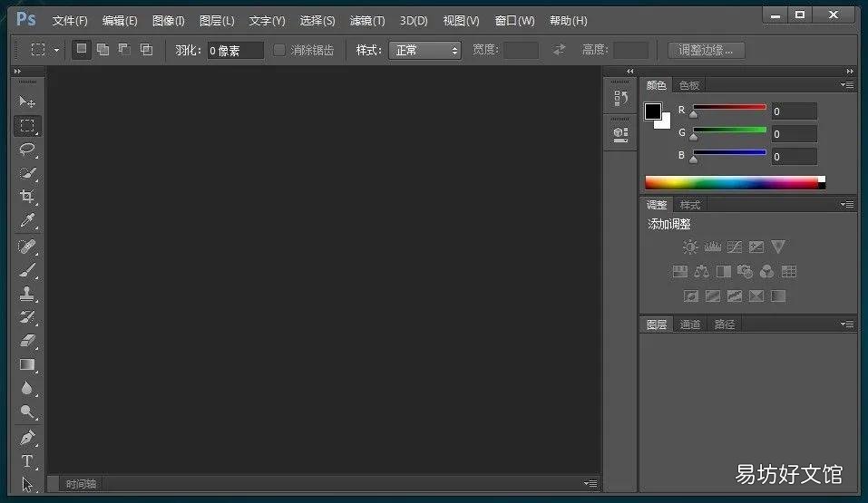Screen dimensions: 868x503
Task: Select the Type tool
Action: [x=26, y=461]
